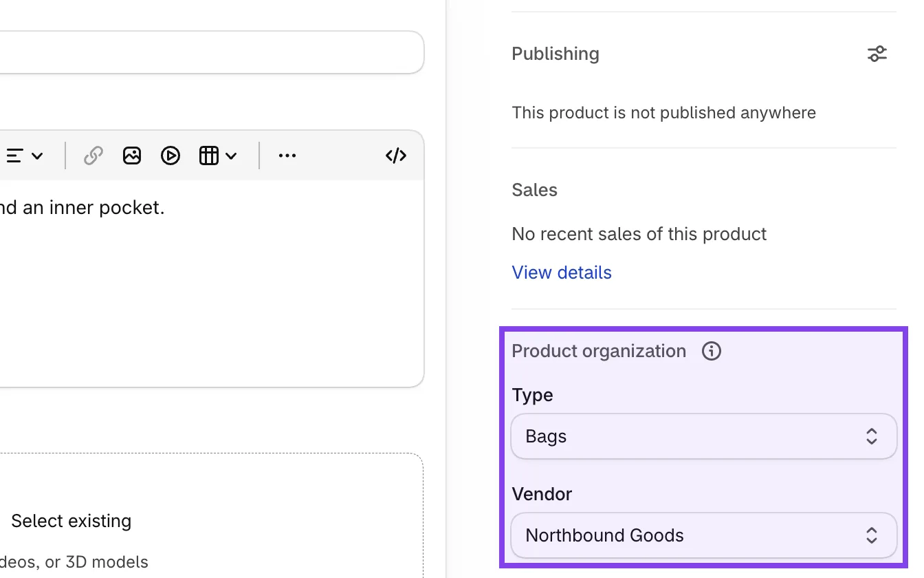Insert an image with the image icon

(132, 156)
